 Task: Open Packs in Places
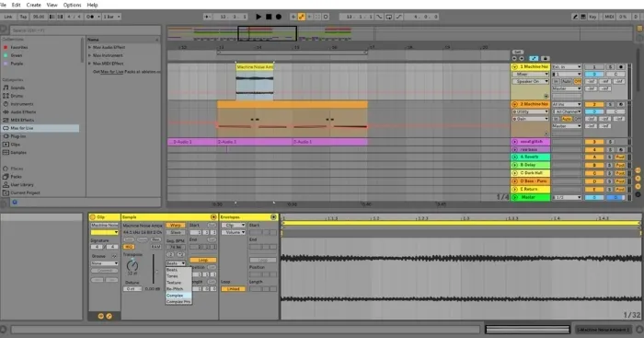(x=16, y=177)
